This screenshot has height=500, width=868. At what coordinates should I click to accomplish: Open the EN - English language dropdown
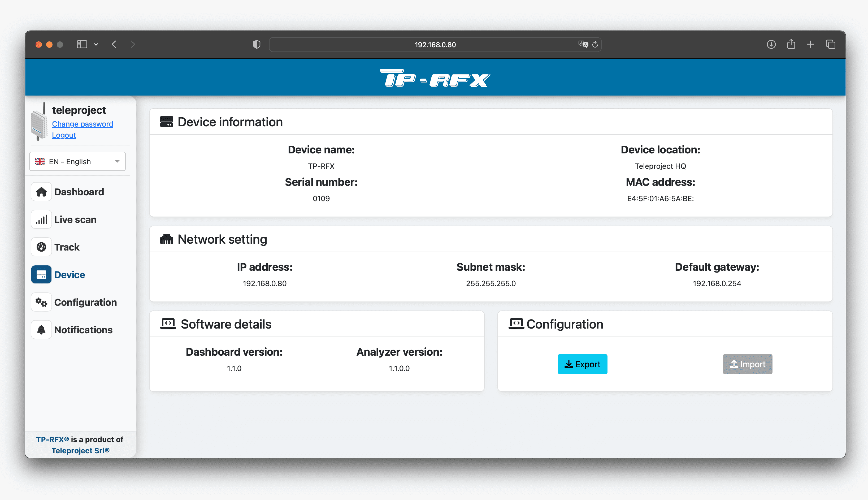[77, 161]
